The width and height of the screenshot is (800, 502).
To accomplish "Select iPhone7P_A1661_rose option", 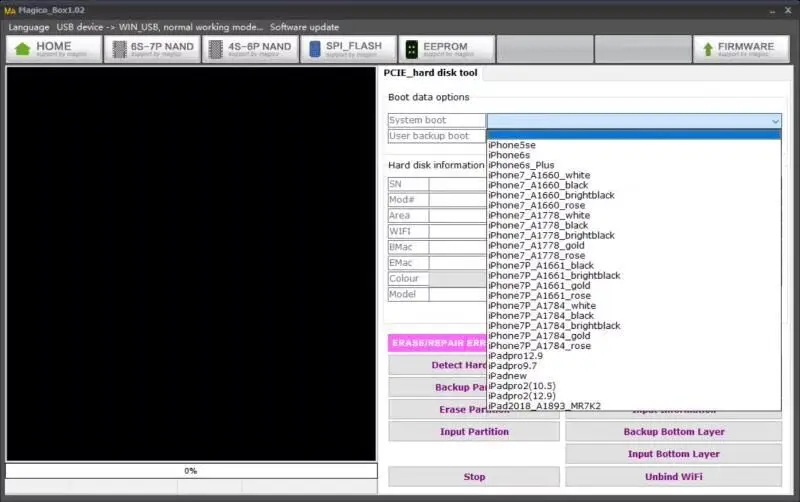I will tap(634, 295).
